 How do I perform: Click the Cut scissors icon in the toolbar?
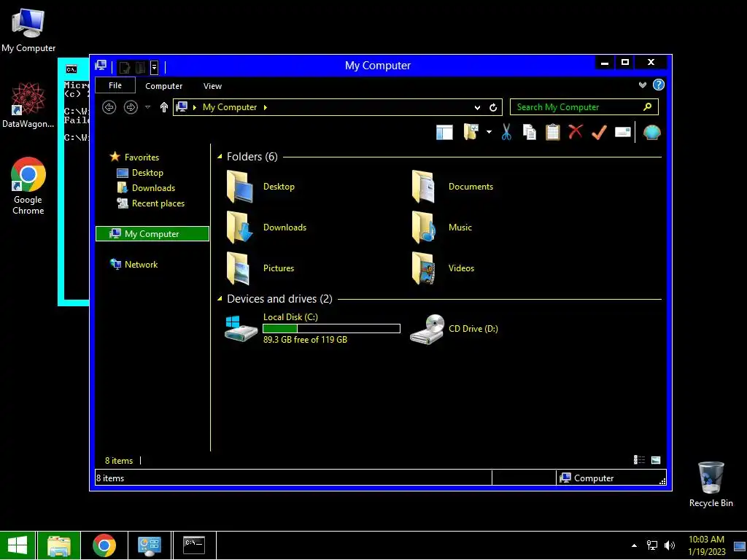click(x=506, y=132)
